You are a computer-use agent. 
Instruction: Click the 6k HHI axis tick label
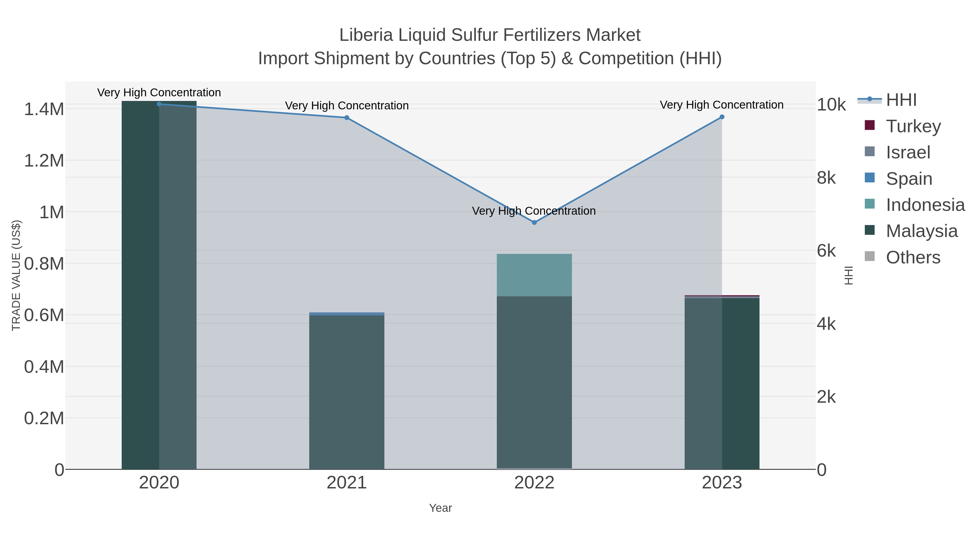tap(826, 251)
